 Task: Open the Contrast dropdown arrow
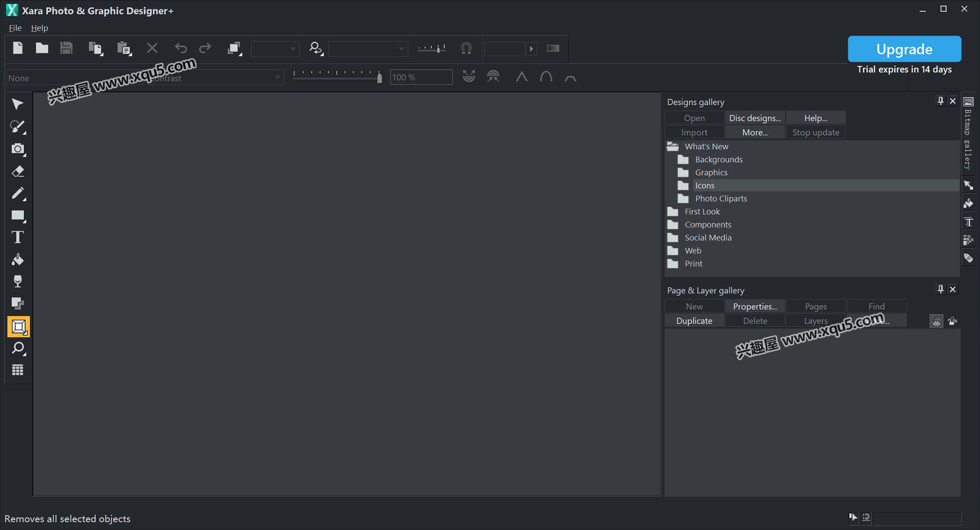tap(277, 78)
